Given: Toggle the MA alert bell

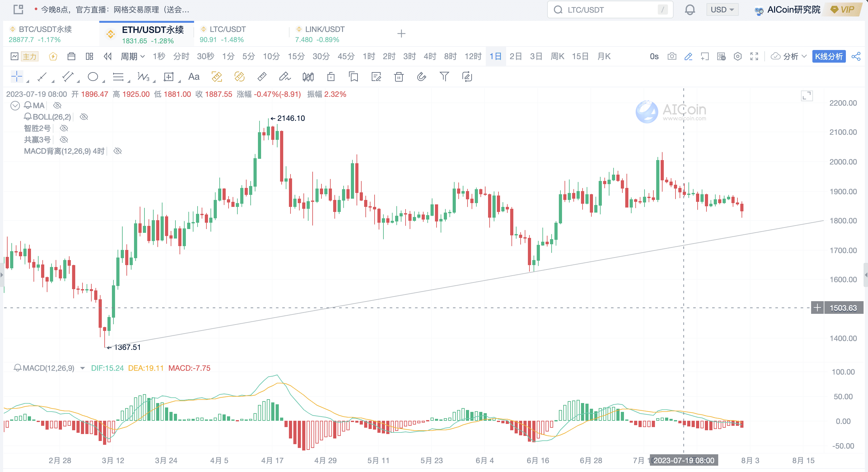Looking at the screenshot, I should 28,106.
